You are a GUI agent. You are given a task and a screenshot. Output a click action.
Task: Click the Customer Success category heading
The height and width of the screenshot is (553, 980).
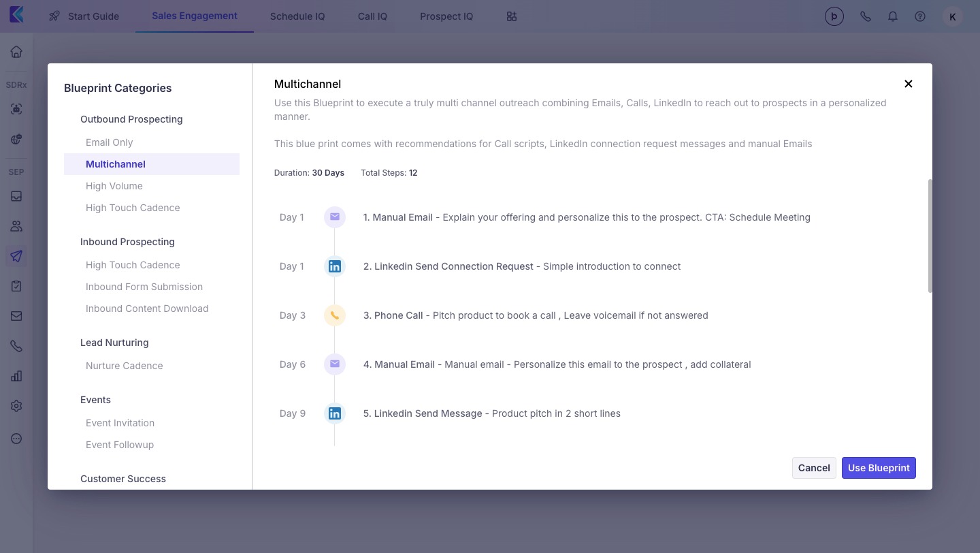[123, 479]
